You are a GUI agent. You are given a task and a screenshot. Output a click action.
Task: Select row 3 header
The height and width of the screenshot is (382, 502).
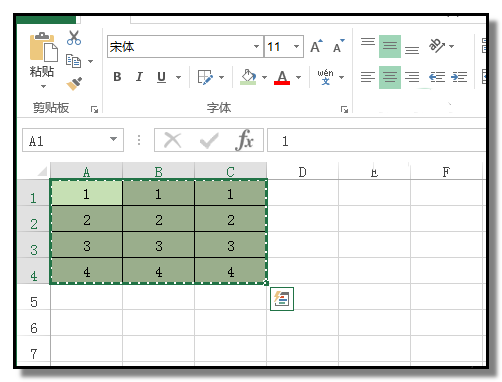click(33, 245)
